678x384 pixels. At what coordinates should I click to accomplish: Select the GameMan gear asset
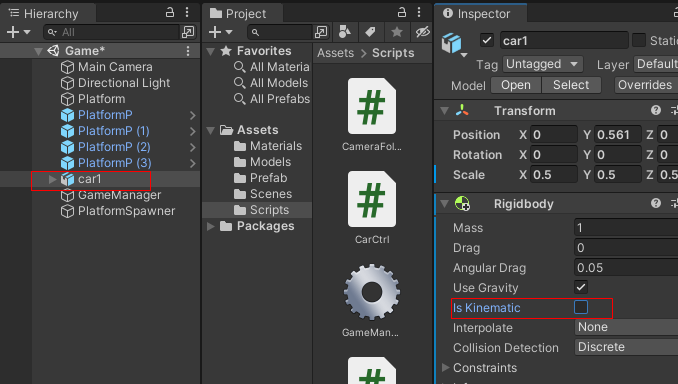point(372,301)
